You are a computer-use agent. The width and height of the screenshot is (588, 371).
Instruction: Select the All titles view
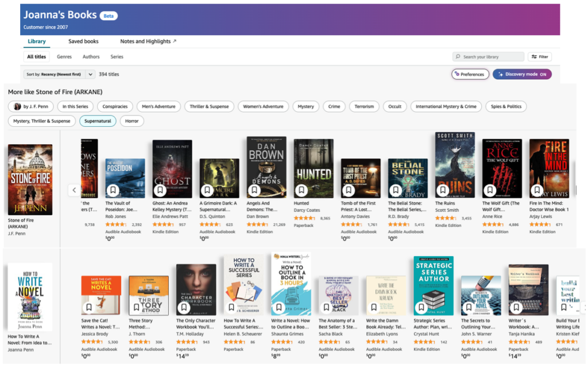click(36, 57)
